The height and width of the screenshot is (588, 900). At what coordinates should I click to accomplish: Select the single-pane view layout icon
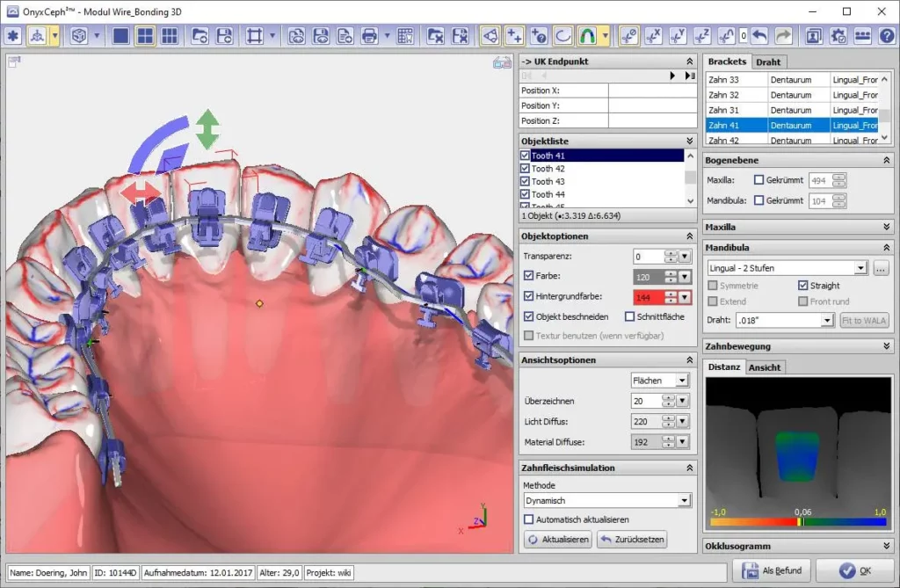[120, 35]
